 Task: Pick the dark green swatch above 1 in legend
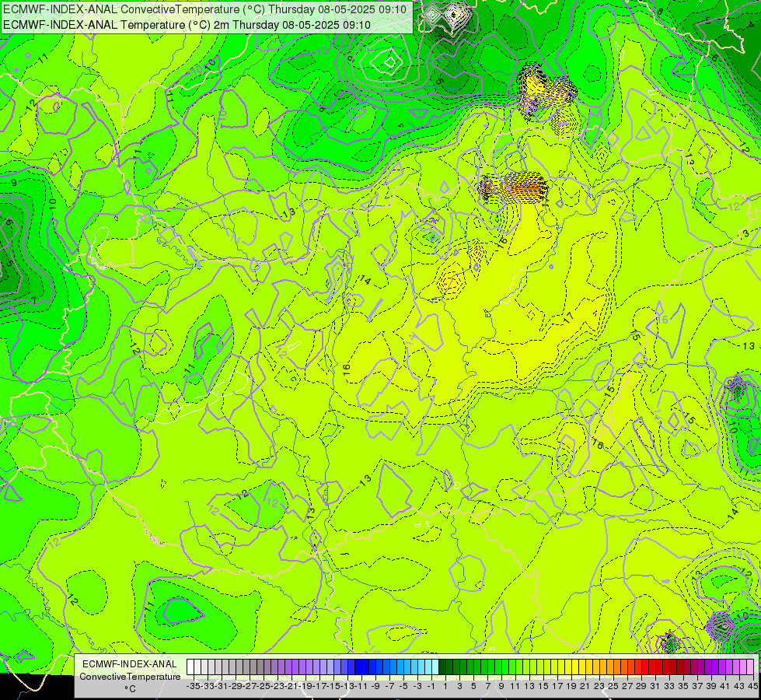pyautogui.click(x=442, y=667)
